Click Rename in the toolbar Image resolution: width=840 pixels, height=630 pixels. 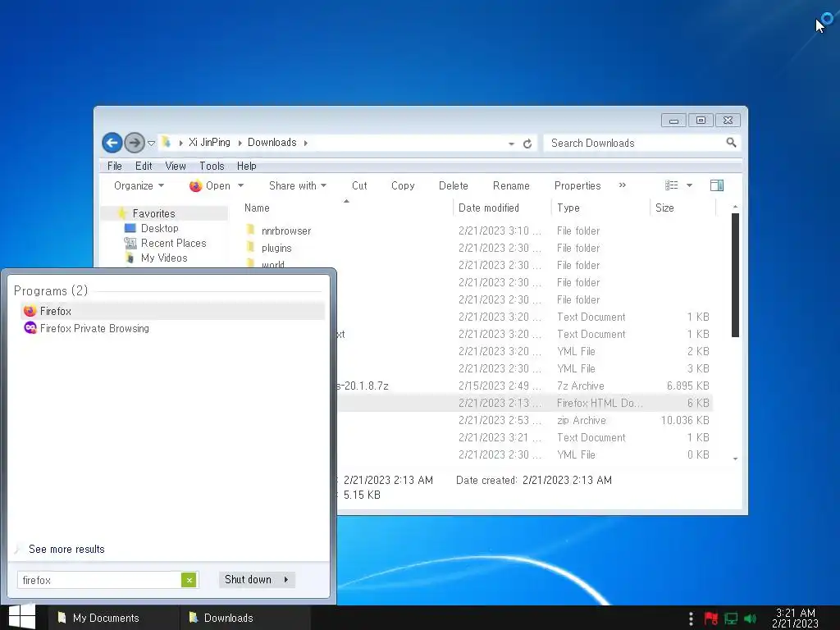pyautogui.click(x=511, y=186)
